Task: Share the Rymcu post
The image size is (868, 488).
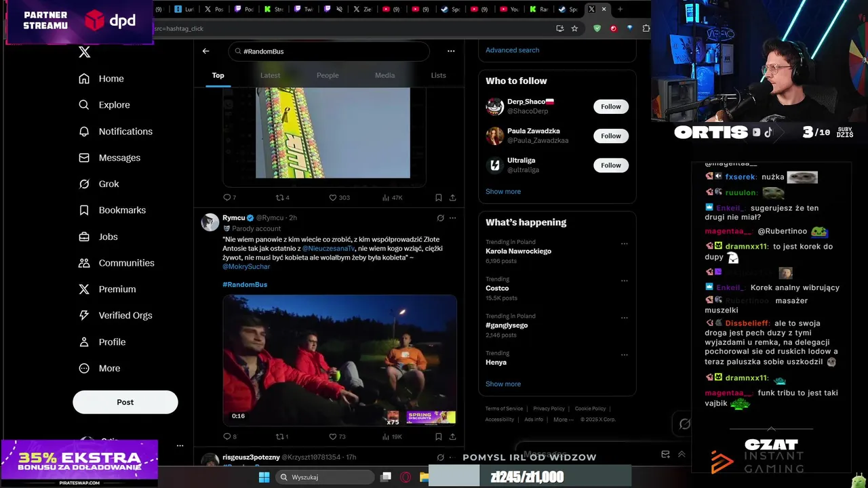Action: click(x=452, y=436)
